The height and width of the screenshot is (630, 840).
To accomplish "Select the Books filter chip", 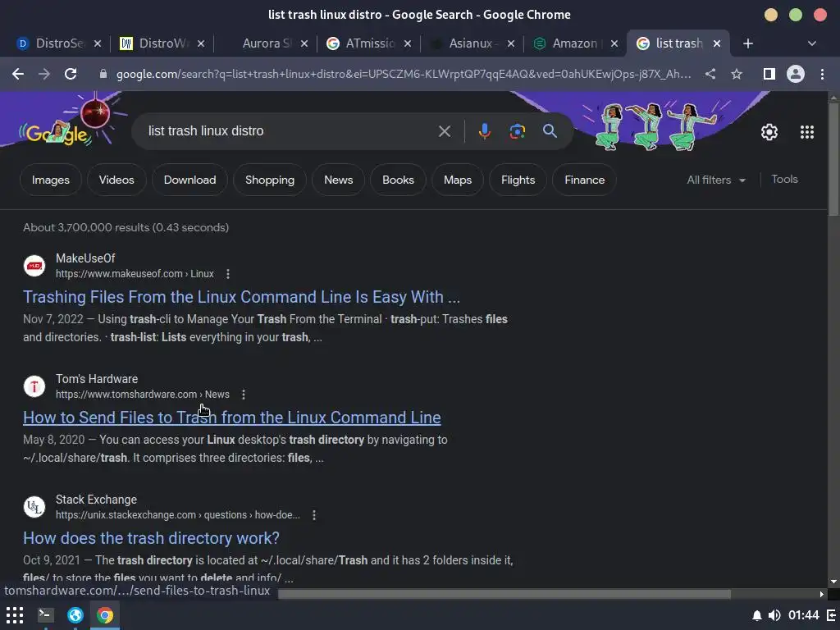I will [398, 180].
